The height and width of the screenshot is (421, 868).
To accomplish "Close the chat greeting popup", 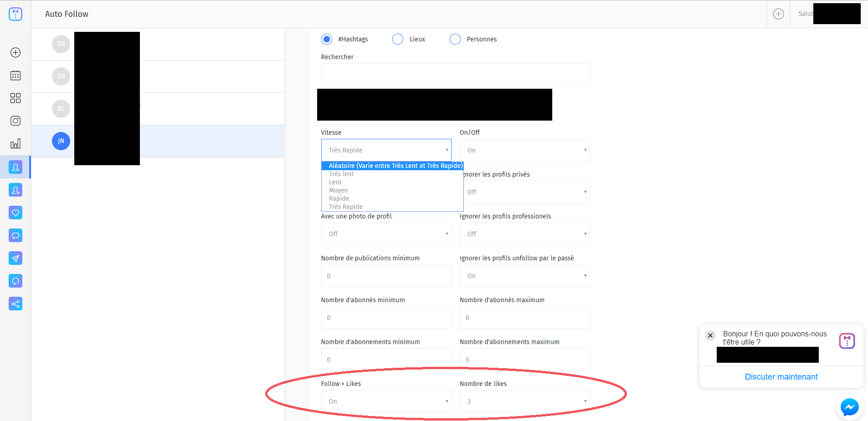I will click(x=710, y=335).
